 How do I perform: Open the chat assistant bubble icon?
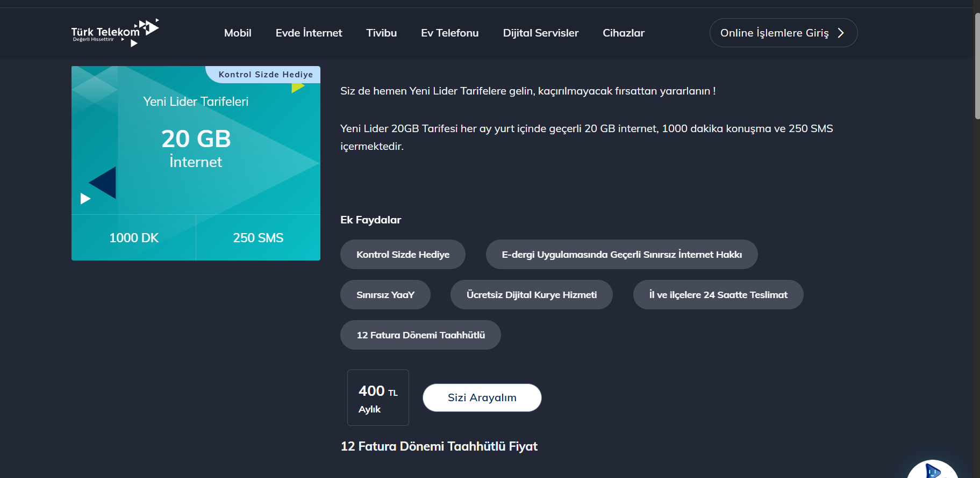pyautogui.click(x=933, y=469)
